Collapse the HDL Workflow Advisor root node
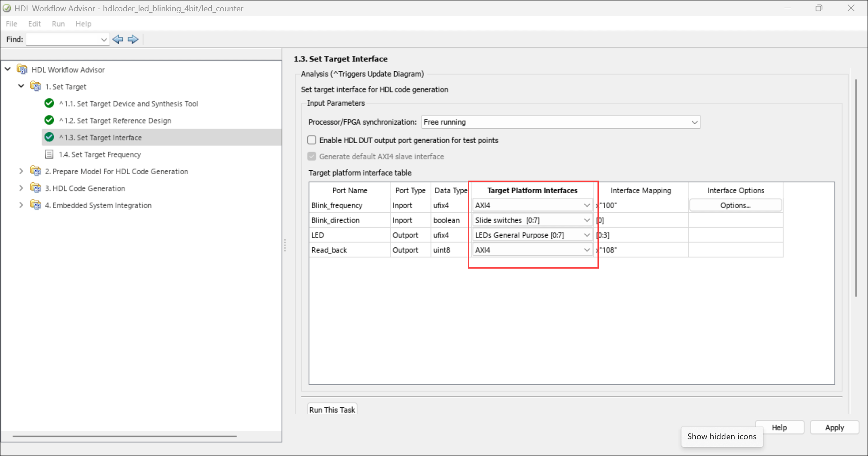The image size is (868, 456). click(x=8, y=69)
